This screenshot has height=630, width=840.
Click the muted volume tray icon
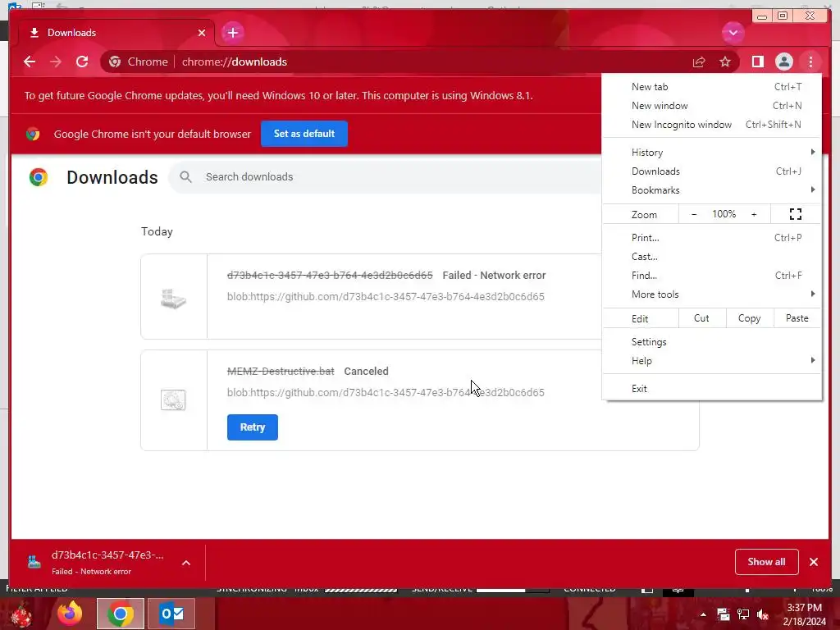[763, 614]
